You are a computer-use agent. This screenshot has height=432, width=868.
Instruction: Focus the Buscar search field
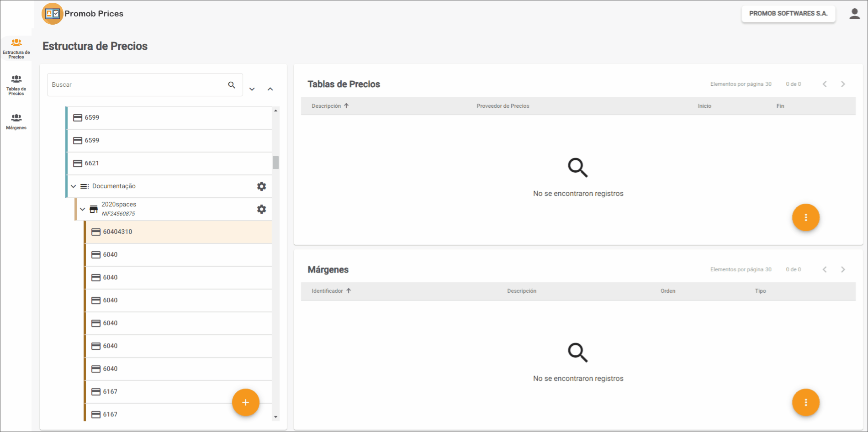coord(145,85)
